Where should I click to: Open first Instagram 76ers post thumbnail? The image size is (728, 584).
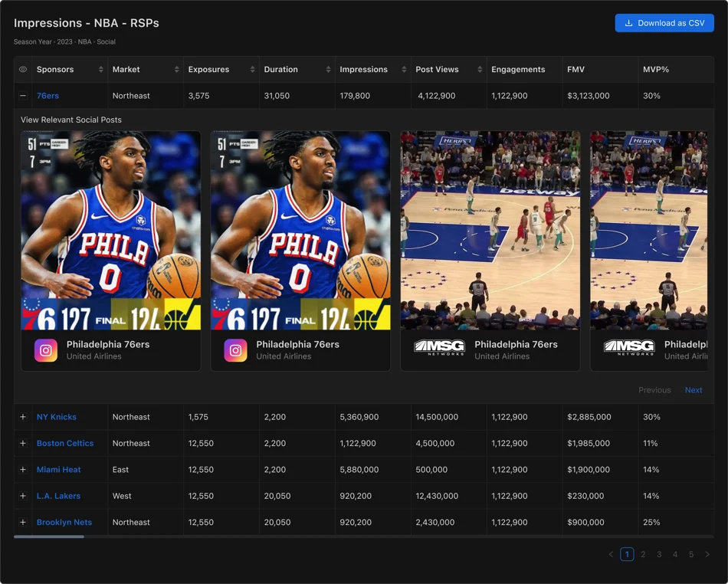pos(111,230)
